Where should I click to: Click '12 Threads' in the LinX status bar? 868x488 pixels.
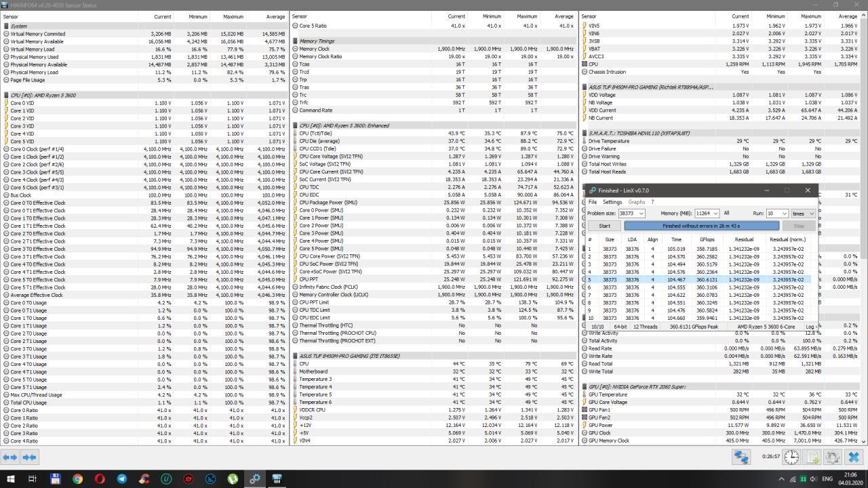pyautogui.click(x=646, y=326)
